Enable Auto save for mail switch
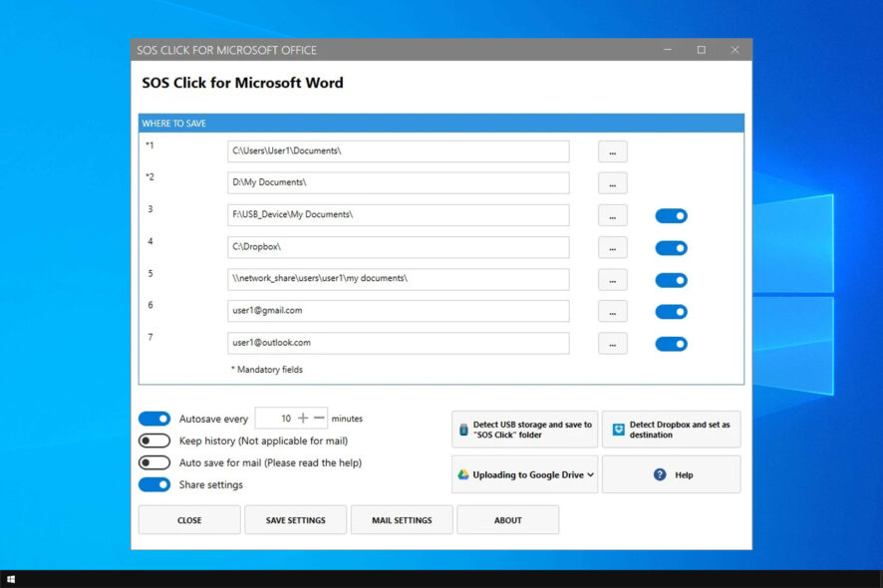The height and width of the screenshot is (588, 883). (154, 462)
